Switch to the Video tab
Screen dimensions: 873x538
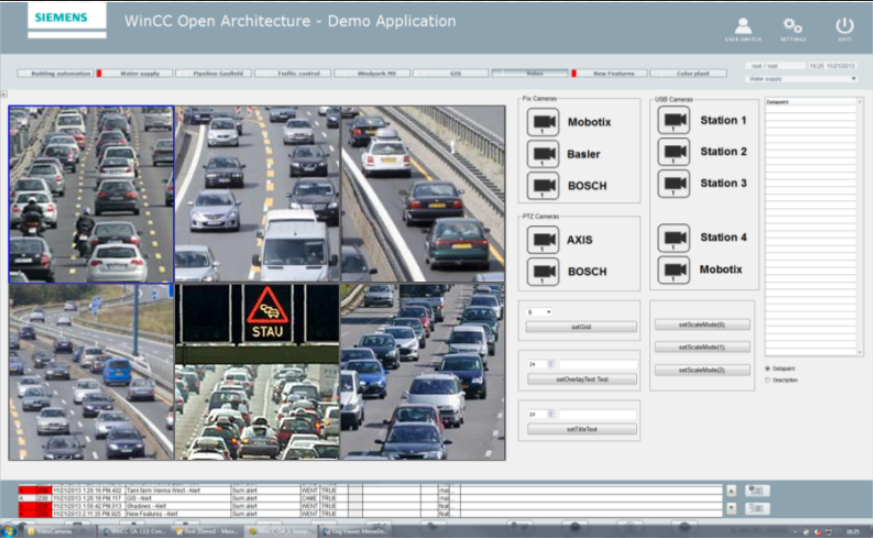530,74
